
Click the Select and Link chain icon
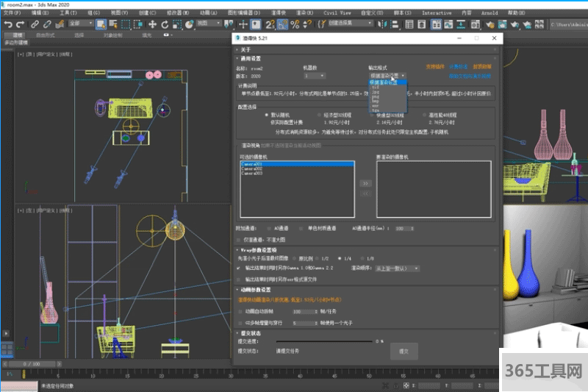pyautogui.click(x=35, y=24)
